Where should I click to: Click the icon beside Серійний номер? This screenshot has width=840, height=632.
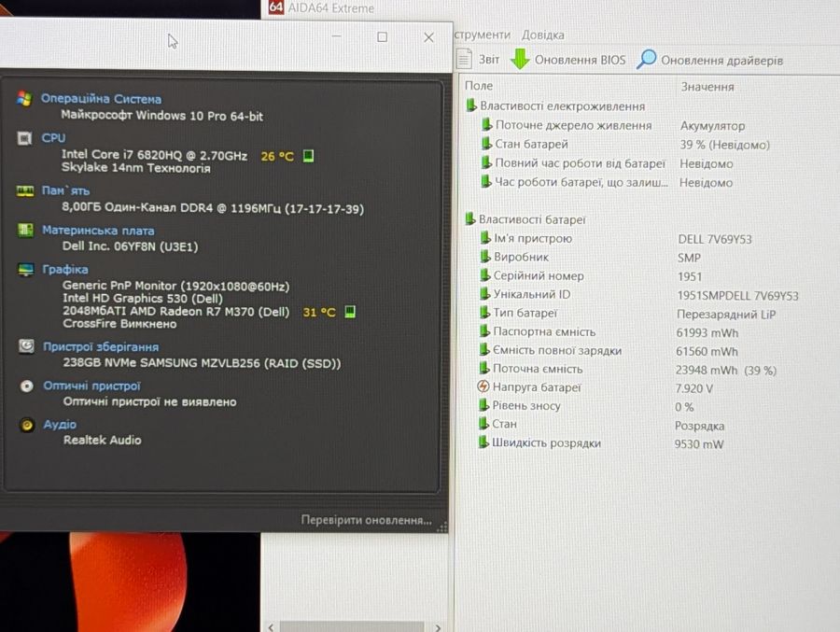[x=484, y=275]
